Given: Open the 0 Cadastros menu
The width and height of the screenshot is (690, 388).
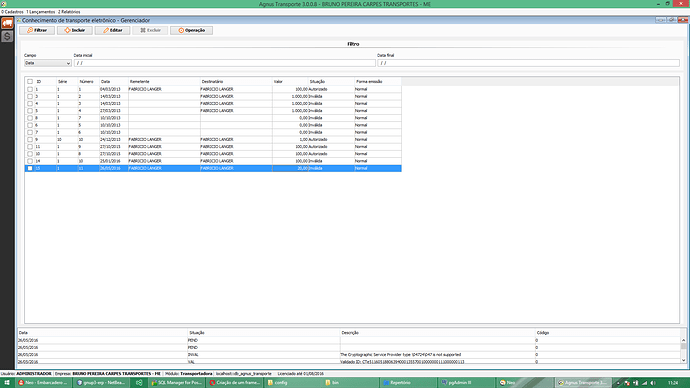Looking at the screenshot, I should pos(12,12).
